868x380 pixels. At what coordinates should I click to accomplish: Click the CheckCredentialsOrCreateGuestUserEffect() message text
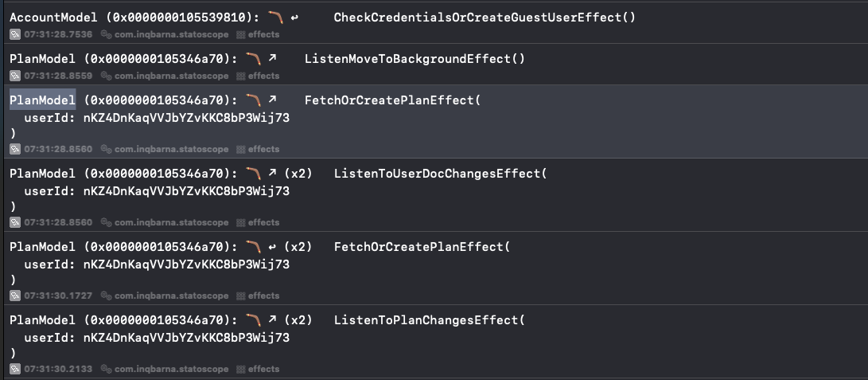pos(485,17)
